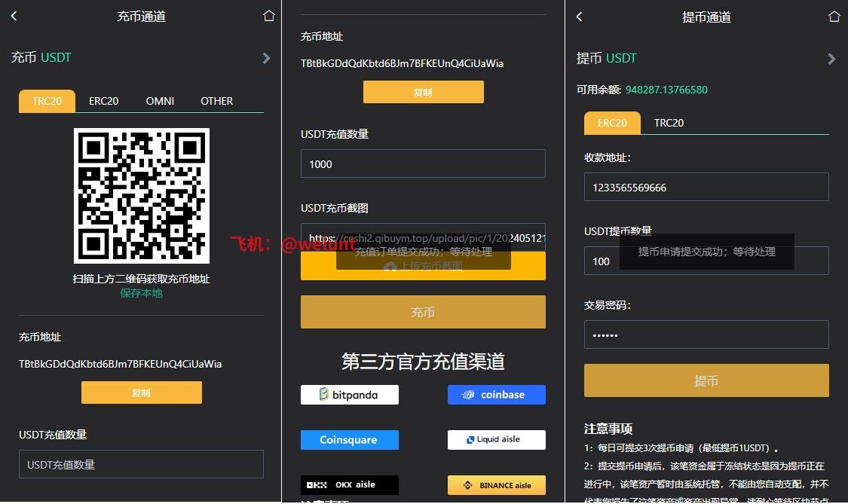Screen dimensions: 848x504
Task: Switch to the OMNI deposit tab
Action: point(160,101)
